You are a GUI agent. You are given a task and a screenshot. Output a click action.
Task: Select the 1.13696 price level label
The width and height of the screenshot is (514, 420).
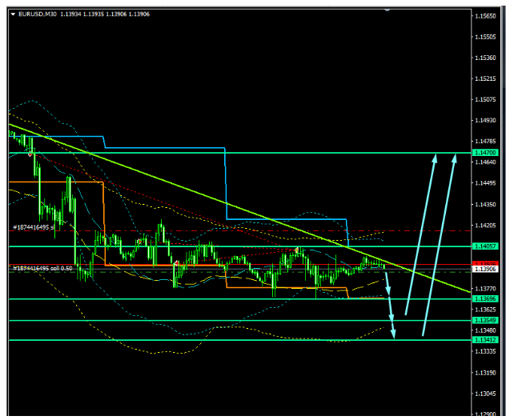pos(485,298)
